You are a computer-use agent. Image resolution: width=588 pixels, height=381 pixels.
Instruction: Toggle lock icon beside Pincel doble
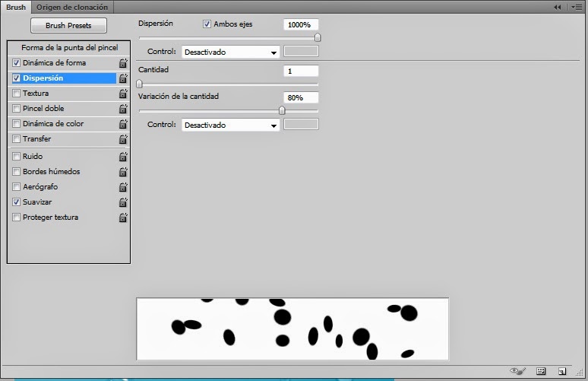click(123, 109)
